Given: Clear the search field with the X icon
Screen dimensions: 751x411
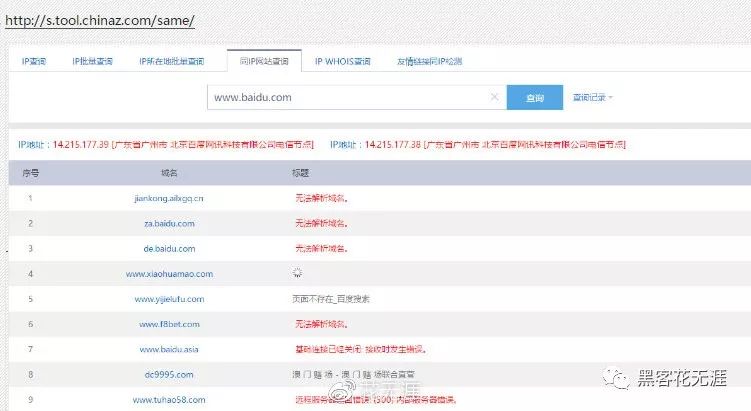Looking at the screenshot, I should pyautogui.click(x=494, y=97).
